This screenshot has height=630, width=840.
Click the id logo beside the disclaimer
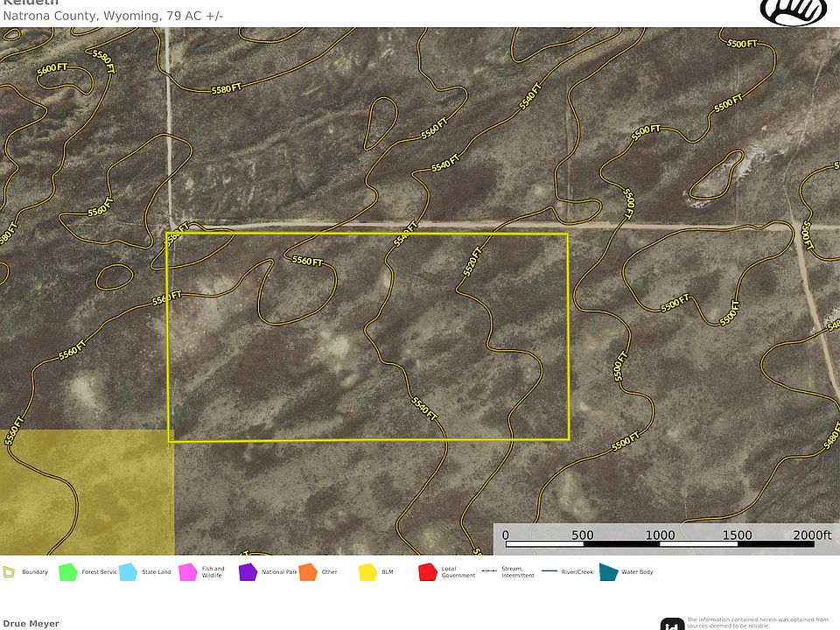(672, 624)
